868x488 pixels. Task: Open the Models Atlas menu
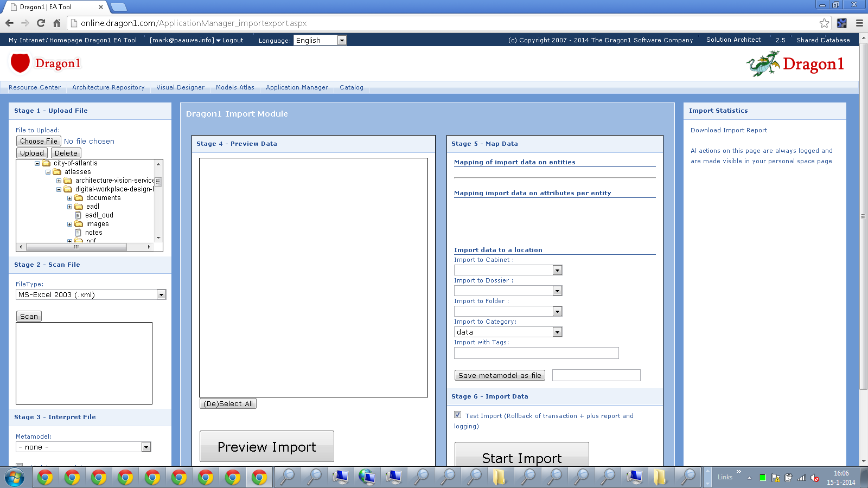[x=235, y=87]
